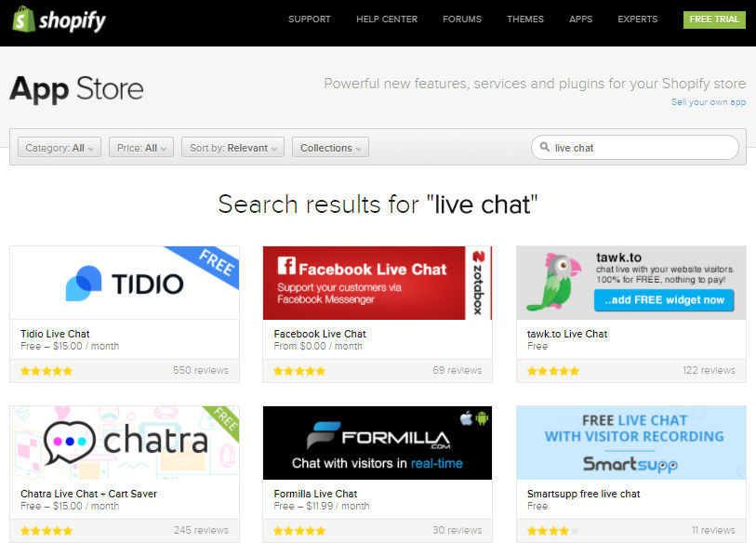Open the Formilla banner thumbnail

point(378,443)
